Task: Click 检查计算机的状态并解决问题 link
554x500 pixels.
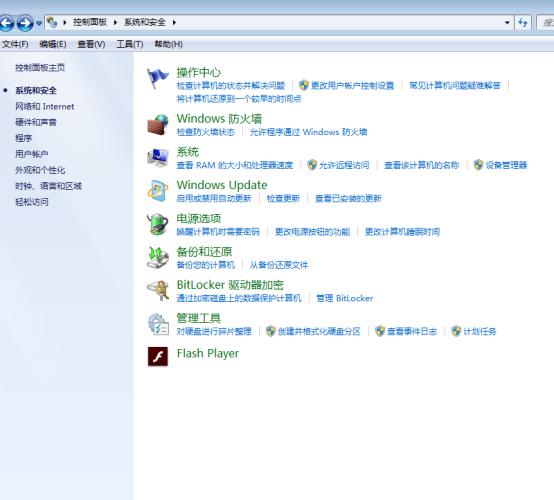Action: [231, 86]
